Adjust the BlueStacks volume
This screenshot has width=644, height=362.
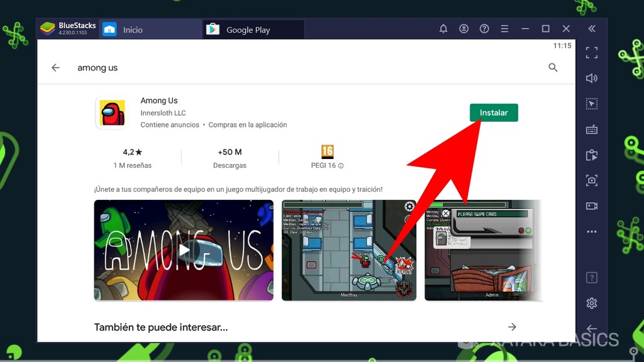pyautogui.click(x=591, y=78)
